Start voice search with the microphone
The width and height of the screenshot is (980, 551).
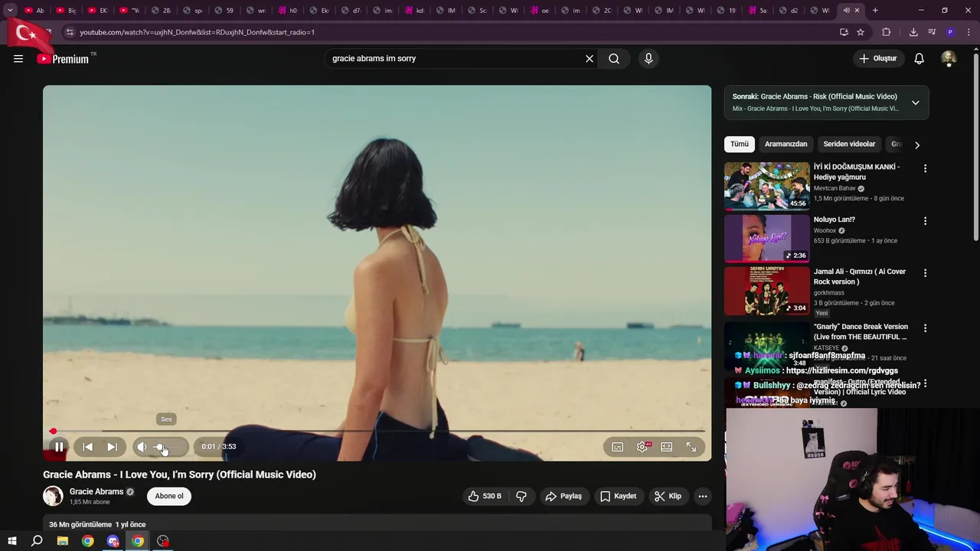click(x=648, y=58)
